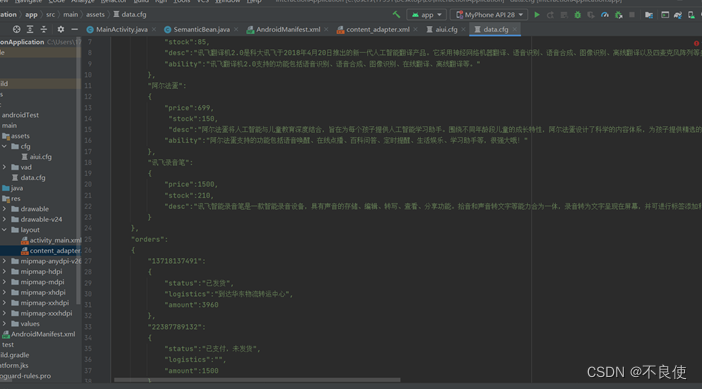Click the app breadcrumb in navigation bar
This screenshot has height=390, width=703.
tap(31, 15)
